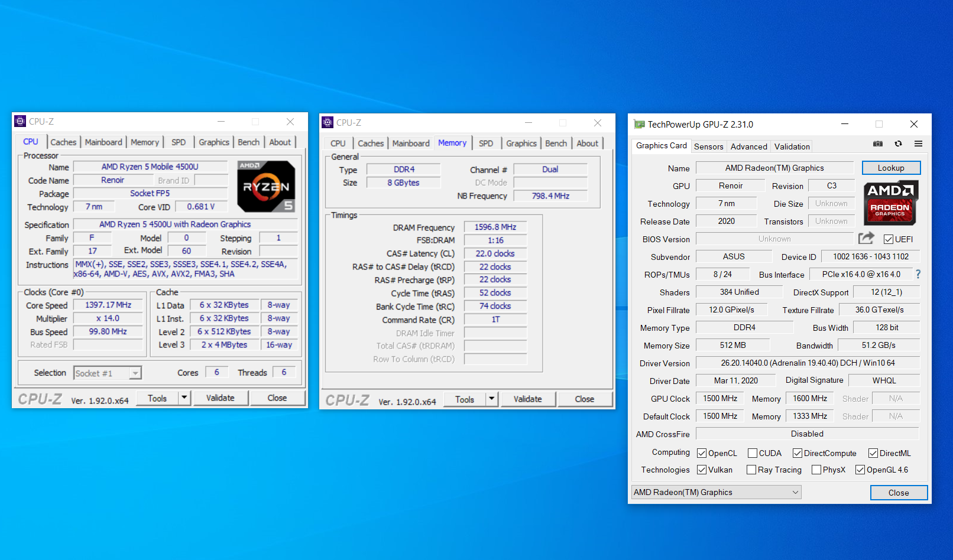The image size is (953, 560).
Task: Open SPD tab in Memory window
Action: tap(486, 144)
